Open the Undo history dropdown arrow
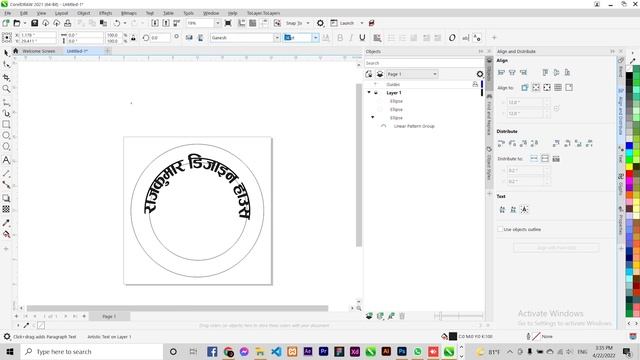This screenshot has height=360, width=640. pyautogui.click(x=125, y=23)
